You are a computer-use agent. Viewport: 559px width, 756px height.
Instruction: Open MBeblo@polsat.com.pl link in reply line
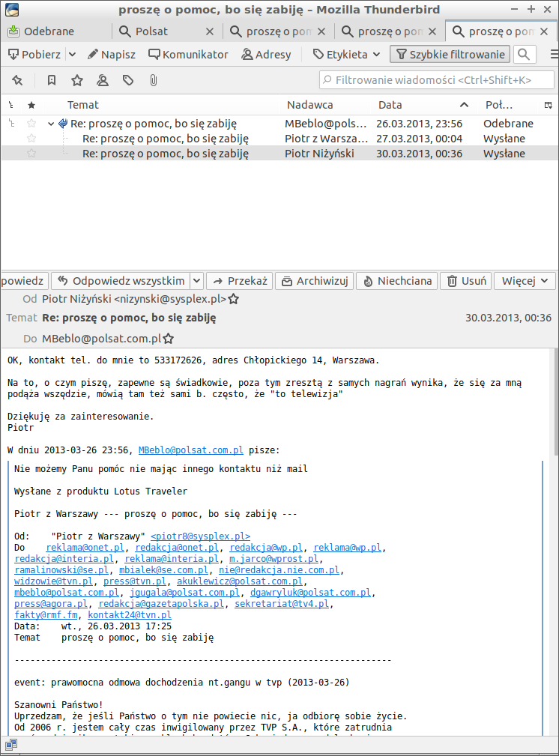coord(191,450)
